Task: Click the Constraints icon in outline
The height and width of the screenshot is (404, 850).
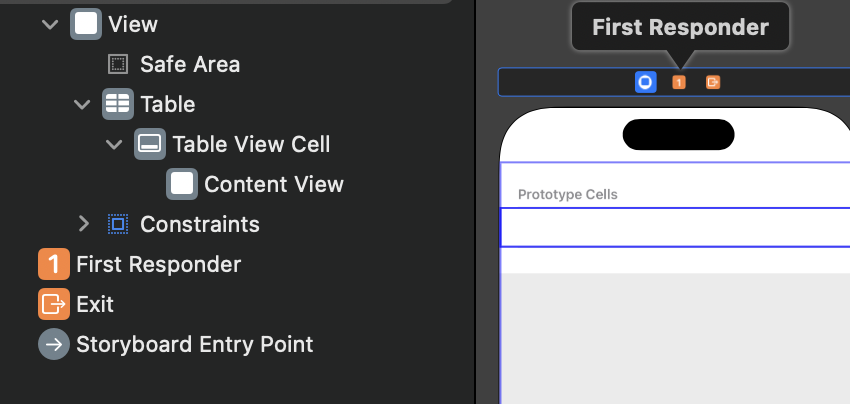Action: pos(118,224)
